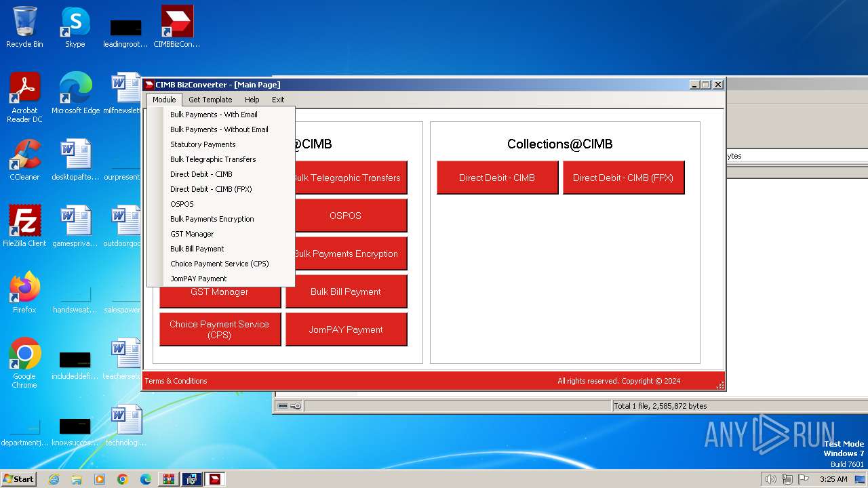Click the red Bulk Telegraphic Transfers button
Image resolution: width=868 pixels, height=488 pixels.
pyautogui.click(x=351, y=178)
